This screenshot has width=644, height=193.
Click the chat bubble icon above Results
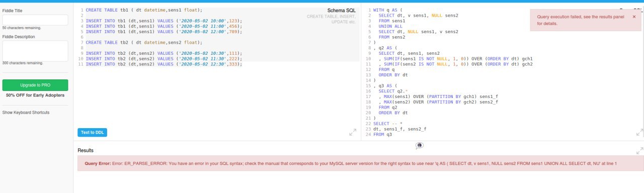(420, 145)
